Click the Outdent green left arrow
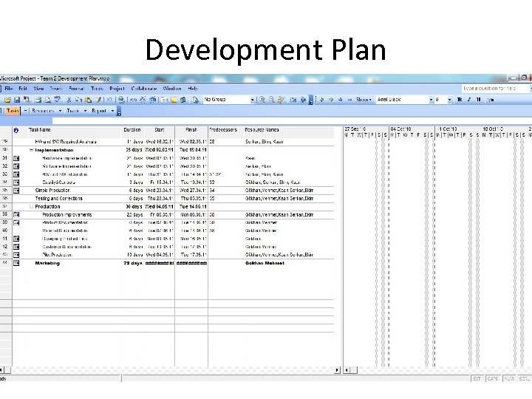532x399 pixels. [x=321, y=100]
